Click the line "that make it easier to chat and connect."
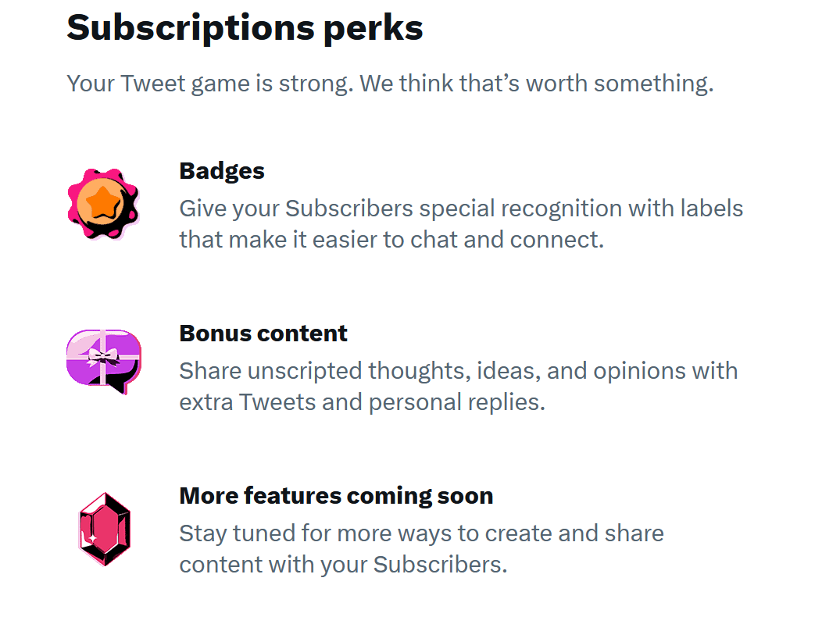 click(x=391, y=240)
